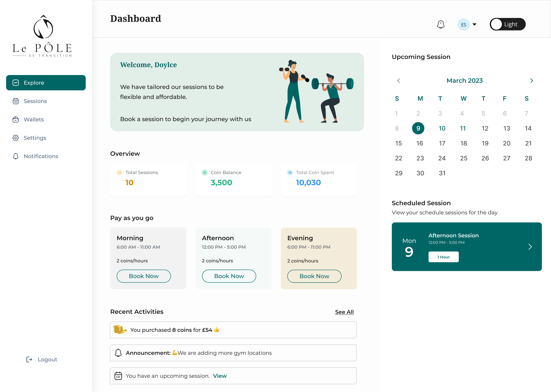Select March 17 on the calendar

pyautogui.click(x=442, y=143)
